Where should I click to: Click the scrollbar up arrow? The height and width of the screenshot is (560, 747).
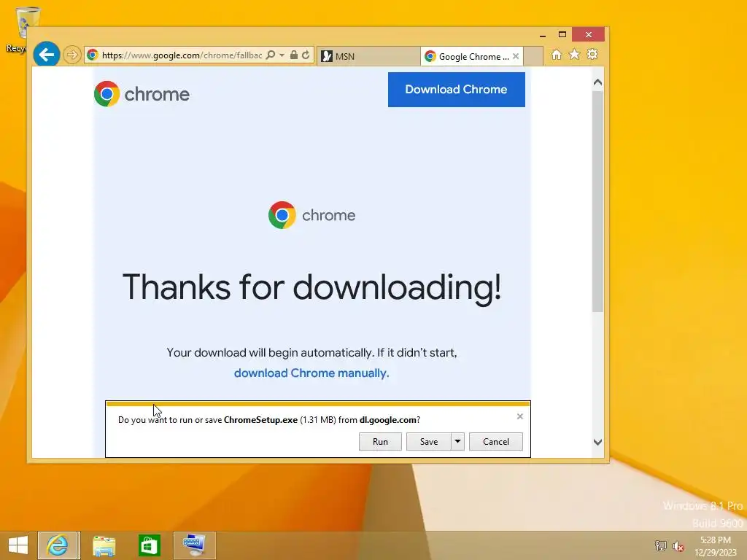point(598,82)
